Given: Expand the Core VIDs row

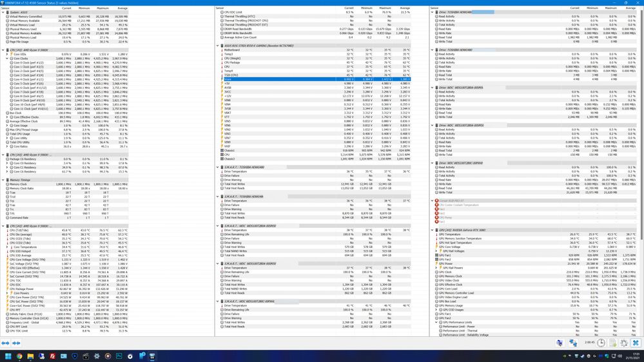Looking at the screenshot, I should pyautogui.click(x=7, y=54).
